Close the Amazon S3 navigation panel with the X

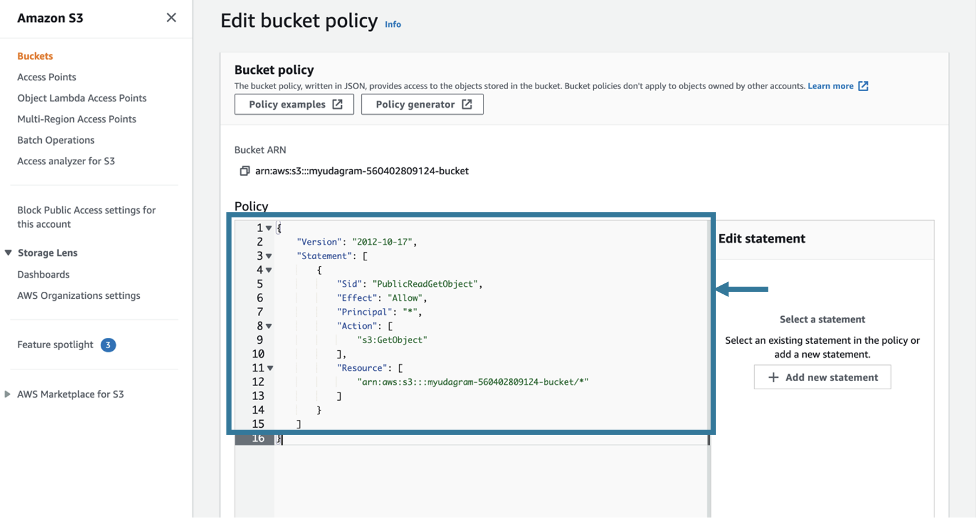(x=171, y=17)
